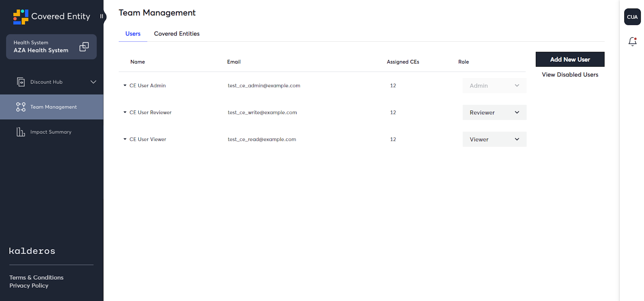This screenshot has width=644, height=301.
Task: Click the Discount Hub document icon
Action: pyautogui.click(x=21, y=82)
